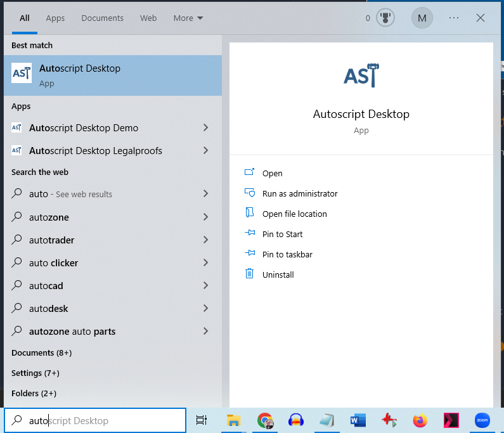Click the Autoscript Desktop Demo app icon
Screen dimensions: 504x433
(x=16, y=127)
